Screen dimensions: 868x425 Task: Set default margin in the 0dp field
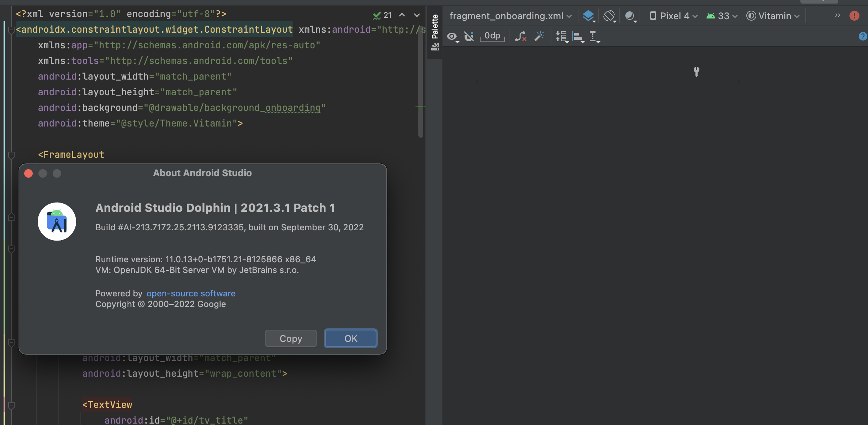click(492, 36)
